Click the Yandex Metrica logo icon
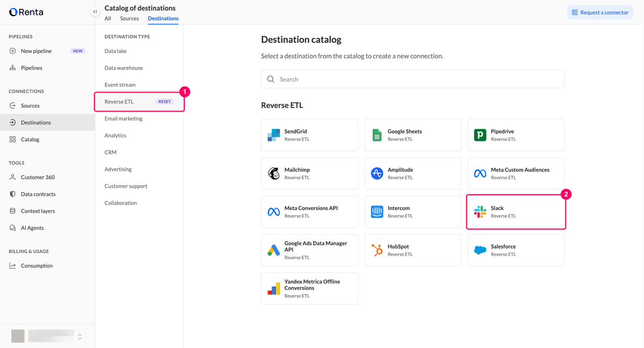644x348 pixels. (x=274, y=288)
